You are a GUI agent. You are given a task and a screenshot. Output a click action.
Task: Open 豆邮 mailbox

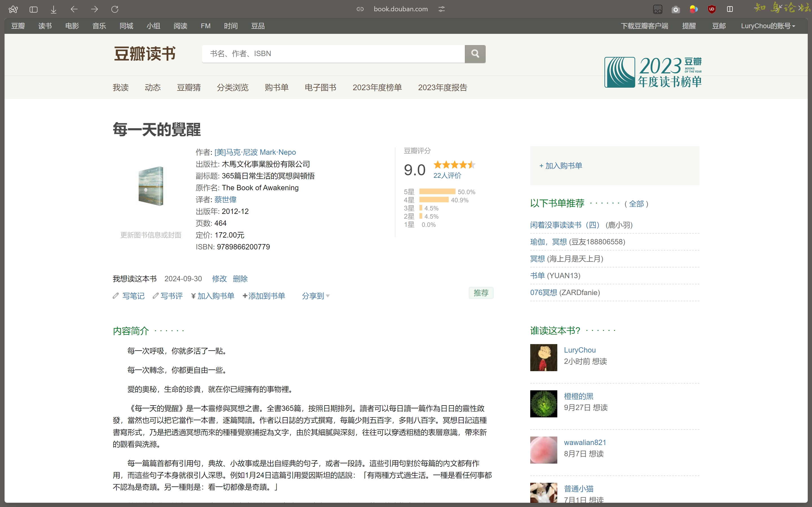tap(719, 26)
